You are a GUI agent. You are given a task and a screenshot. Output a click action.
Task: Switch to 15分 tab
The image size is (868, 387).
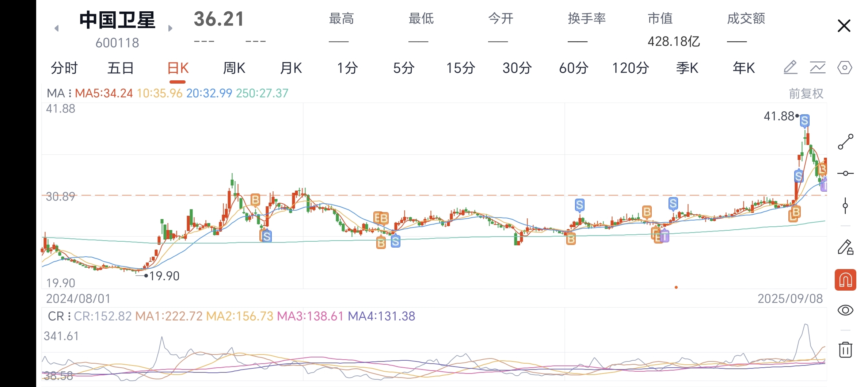point(461,68)
